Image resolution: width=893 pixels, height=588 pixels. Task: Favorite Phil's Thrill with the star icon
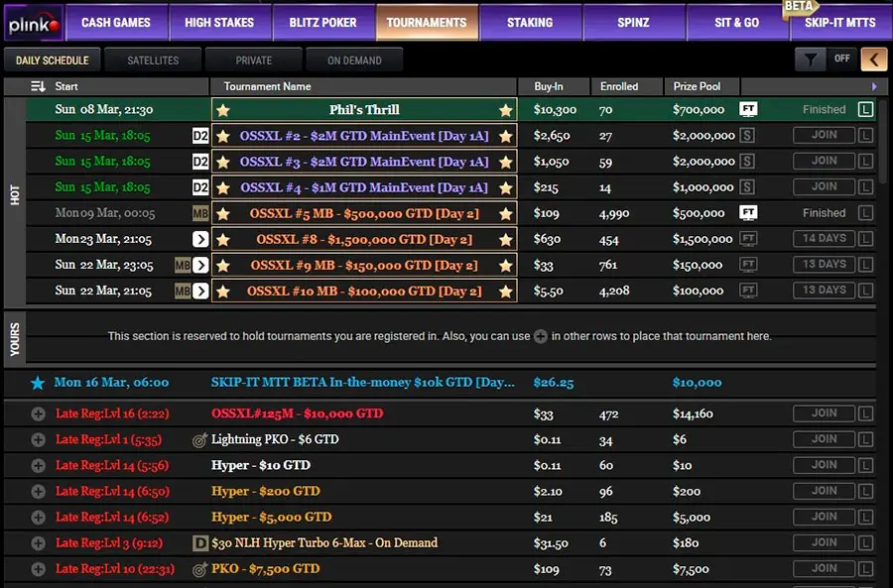pyautogui.click(x=223, y=110)
